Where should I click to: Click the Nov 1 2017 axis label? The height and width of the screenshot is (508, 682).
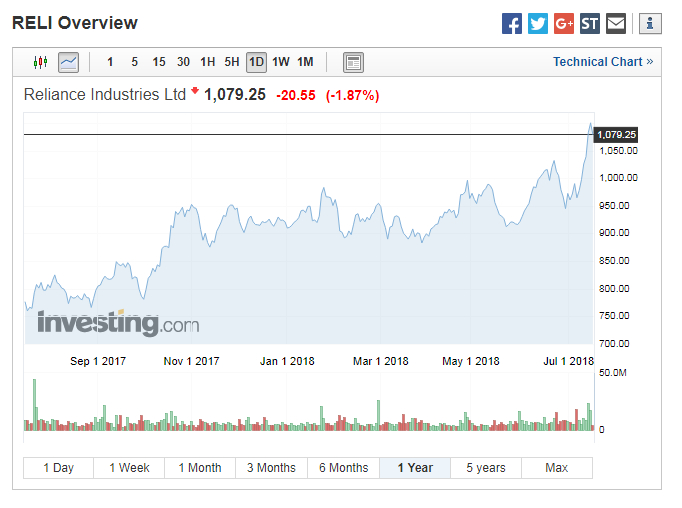pos(191,361)
